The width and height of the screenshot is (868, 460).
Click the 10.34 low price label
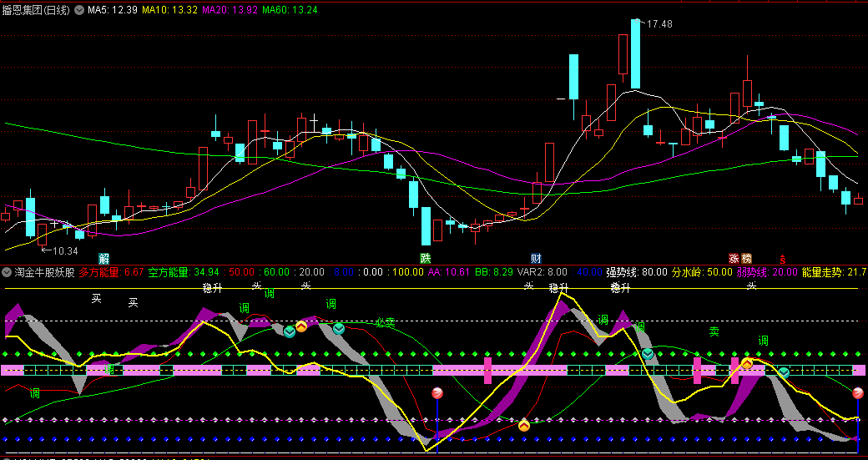coord(64,250)
